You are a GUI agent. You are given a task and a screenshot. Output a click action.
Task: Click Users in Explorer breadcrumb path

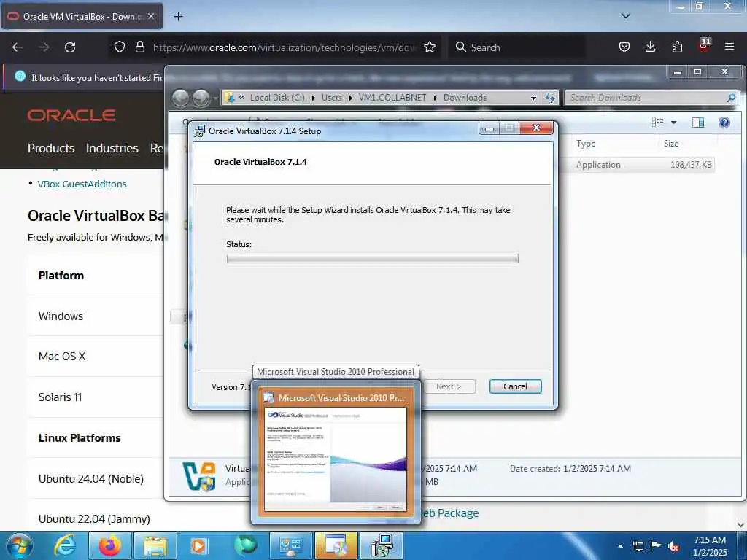click(x=332, y=98)
